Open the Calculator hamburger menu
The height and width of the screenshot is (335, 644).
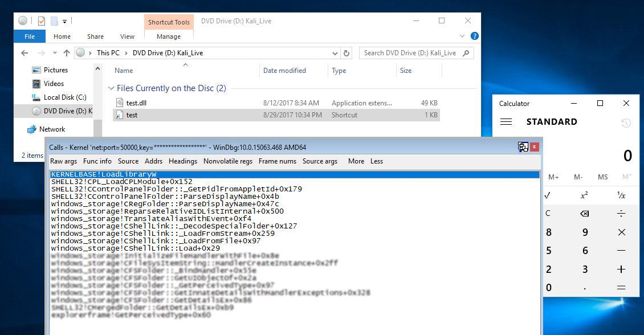pyautogui.click(x=506, y=122)
